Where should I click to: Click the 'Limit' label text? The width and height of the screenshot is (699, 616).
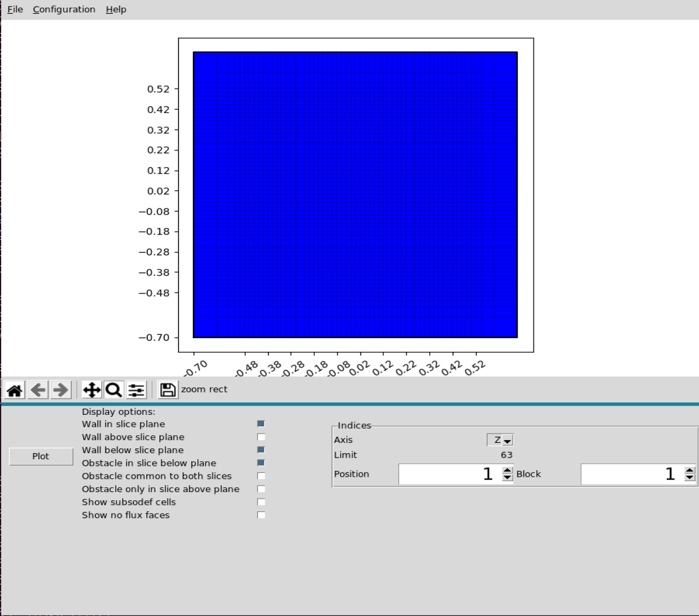(x=346, y=455)
